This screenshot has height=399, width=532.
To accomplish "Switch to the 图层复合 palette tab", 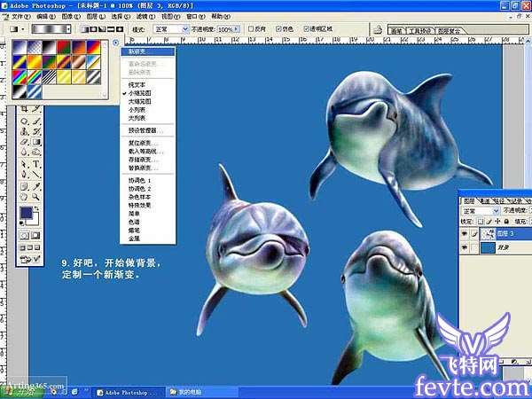I will tap(450, 31).
